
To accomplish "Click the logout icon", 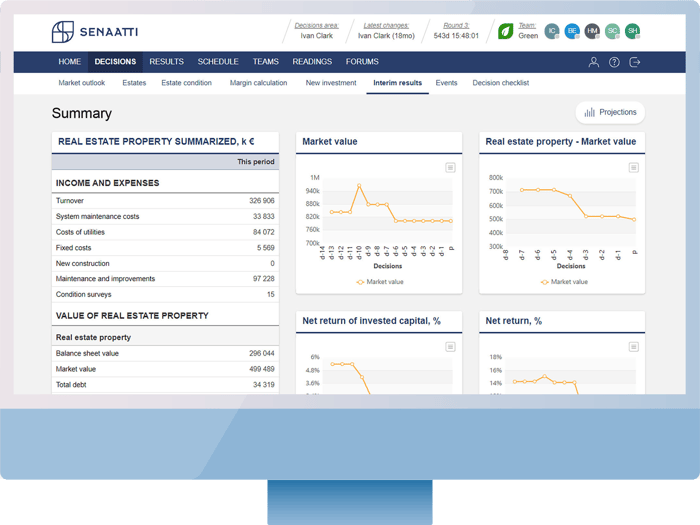I will (x=634, y=62).
